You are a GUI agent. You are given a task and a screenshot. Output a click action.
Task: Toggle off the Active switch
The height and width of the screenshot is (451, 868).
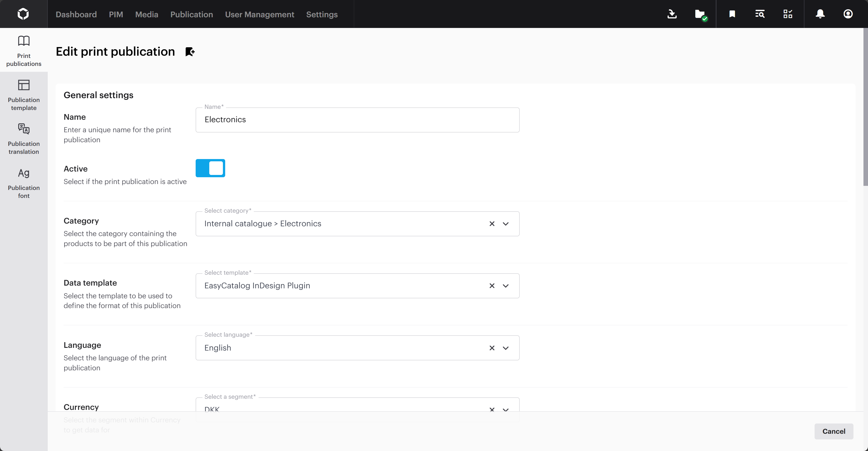(210, 168)
